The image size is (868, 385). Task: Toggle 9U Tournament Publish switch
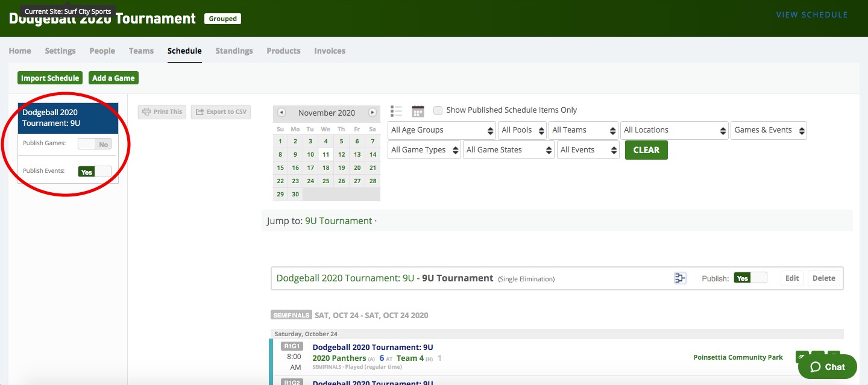click(x=750, y=278)
